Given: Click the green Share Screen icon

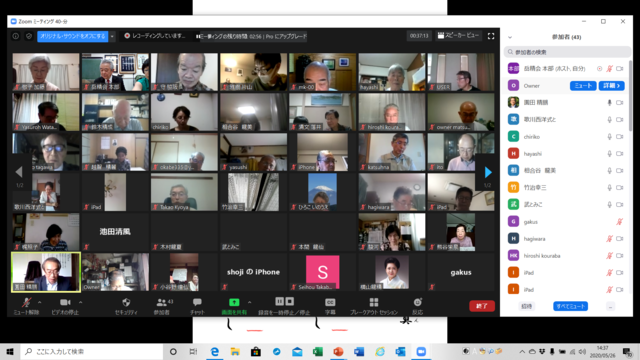Looking at the screenshot, I should (x=234, y=302).
